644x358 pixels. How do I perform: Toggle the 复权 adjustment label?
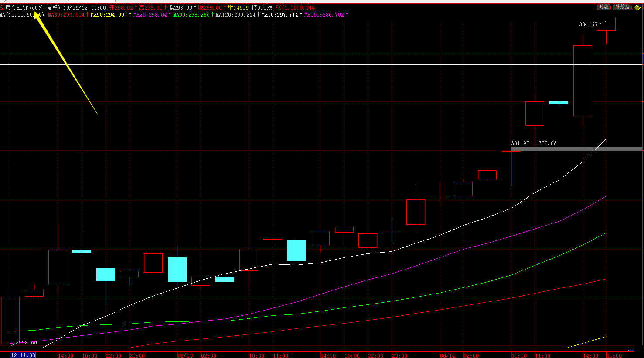53,8
